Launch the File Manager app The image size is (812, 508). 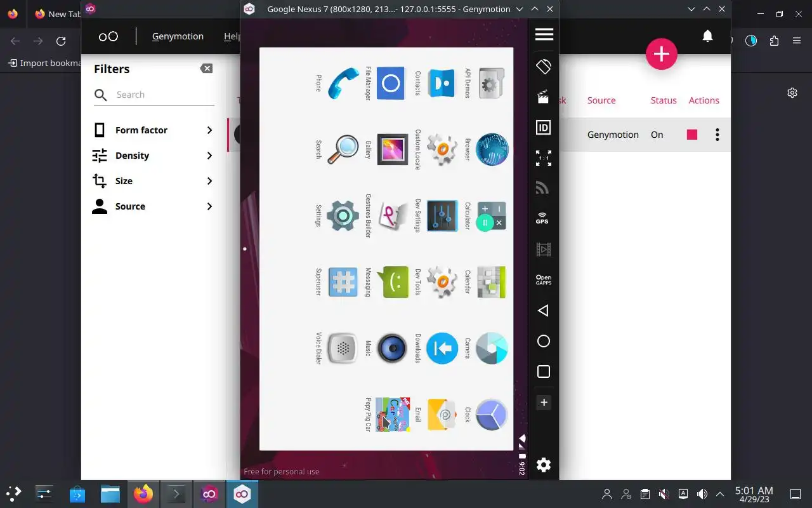[x=391, y=83]
